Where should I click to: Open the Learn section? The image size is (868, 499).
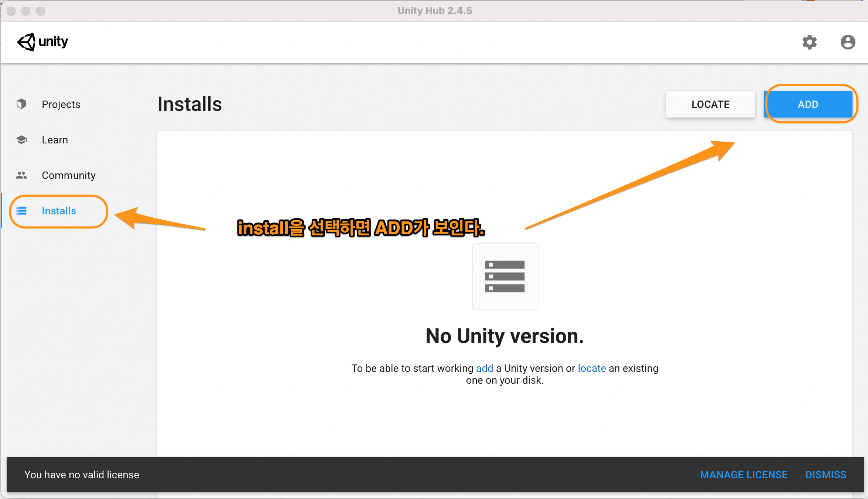55,140
